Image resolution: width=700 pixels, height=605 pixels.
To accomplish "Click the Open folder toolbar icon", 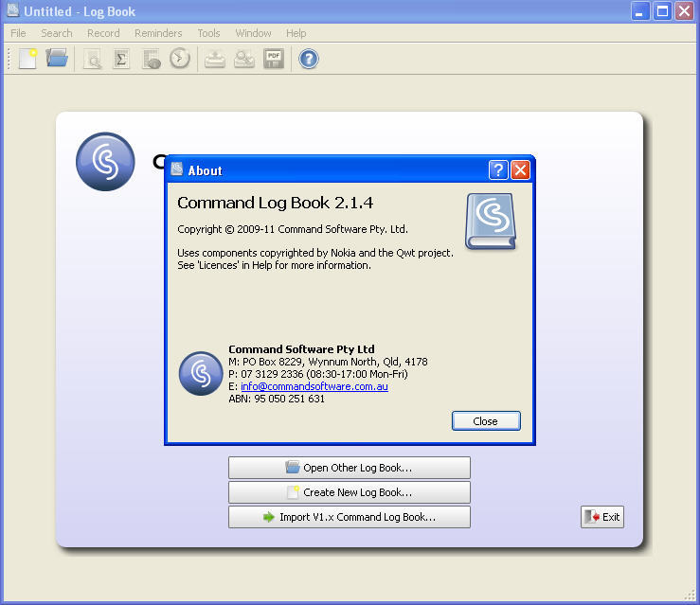I will (x=57, y=59).
